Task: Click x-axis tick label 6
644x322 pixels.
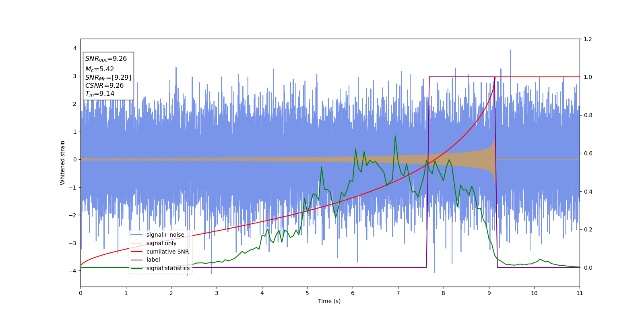Action: click(353, 293)
